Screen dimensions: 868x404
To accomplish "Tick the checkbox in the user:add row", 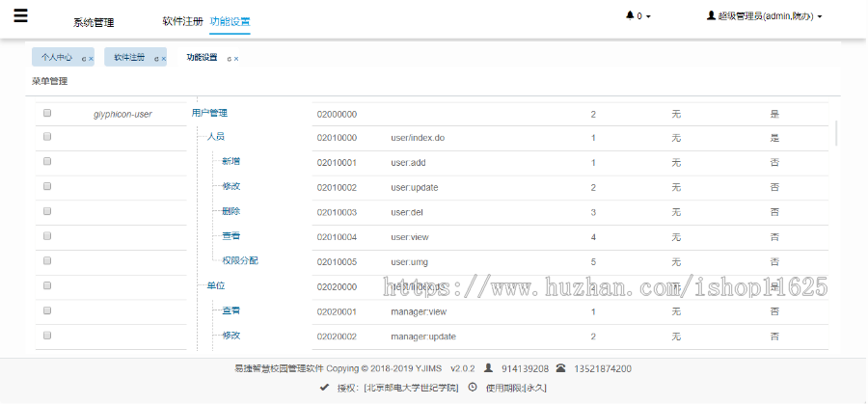I will click(x=47, y=161).
